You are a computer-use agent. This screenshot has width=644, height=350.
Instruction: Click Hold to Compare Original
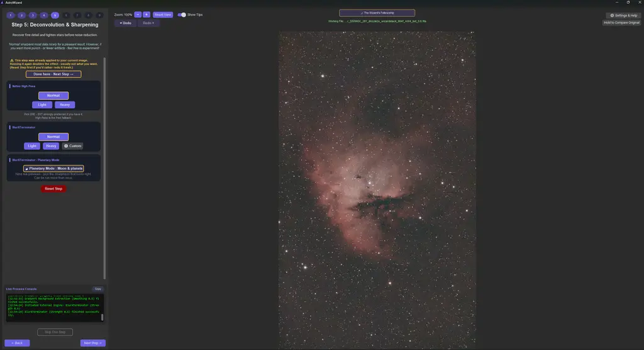(x=621, y=23)
